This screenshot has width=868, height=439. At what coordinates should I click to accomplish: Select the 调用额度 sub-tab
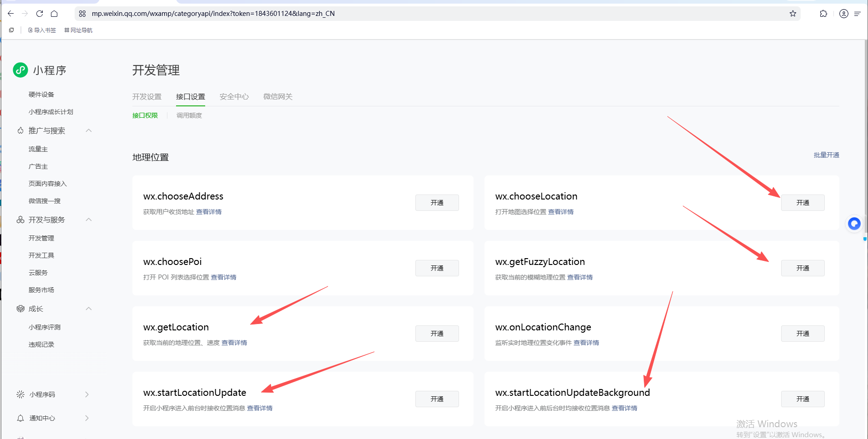click(189, 115)
